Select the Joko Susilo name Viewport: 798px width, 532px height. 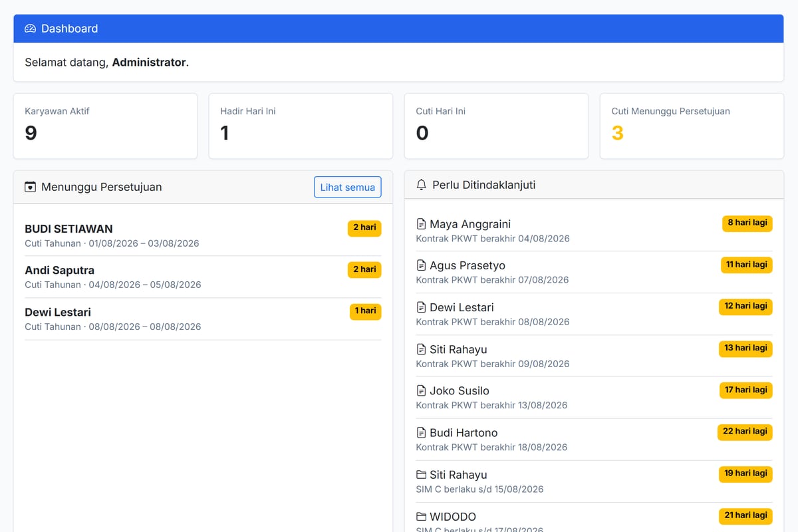click(x=460, y=391)
